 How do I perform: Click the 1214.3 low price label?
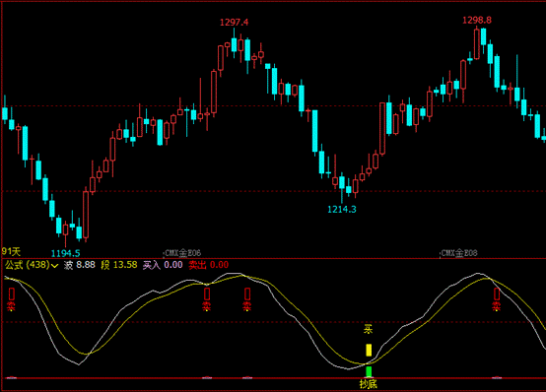[342, 209]
